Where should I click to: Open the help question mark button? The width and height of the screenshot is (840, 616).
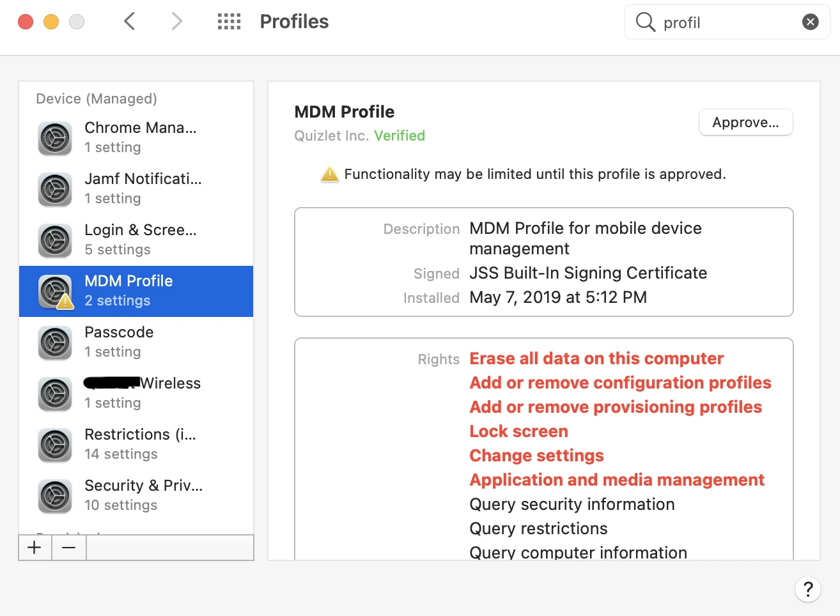pos(808,589)
